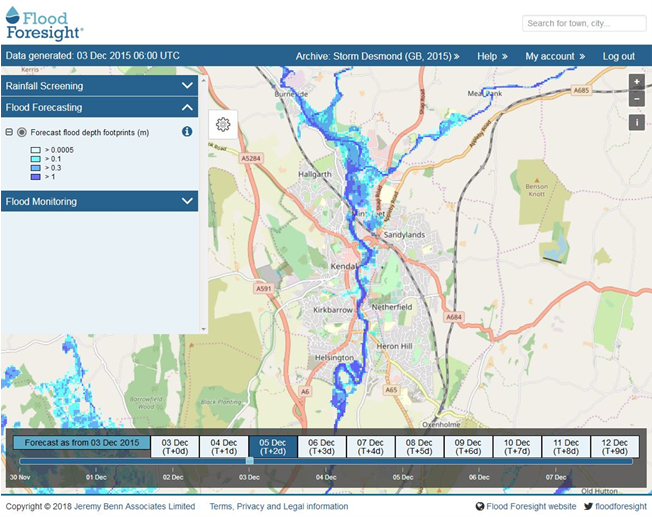The width and height of the screenshot is (652, 517).
Task: Open the Help menu
Action: (x=492, y=56)
